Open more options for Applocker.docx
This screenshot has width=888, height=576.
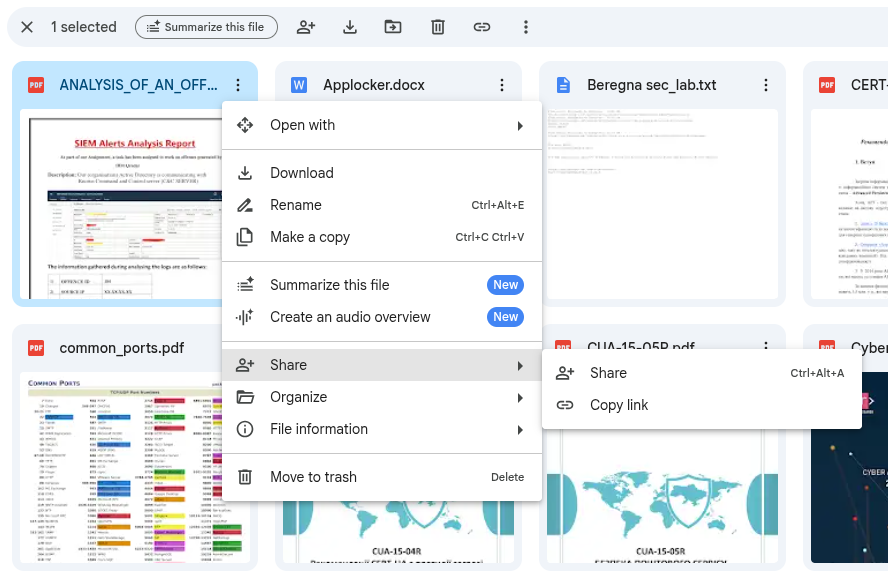[502, 85]
